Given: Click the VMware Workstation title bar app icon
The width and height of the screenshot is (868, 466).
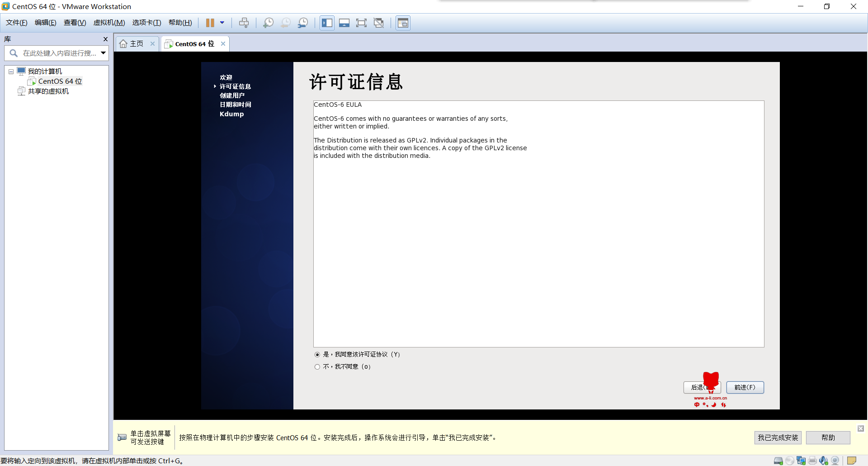Looking at the screenshot, I should [5, 6].
